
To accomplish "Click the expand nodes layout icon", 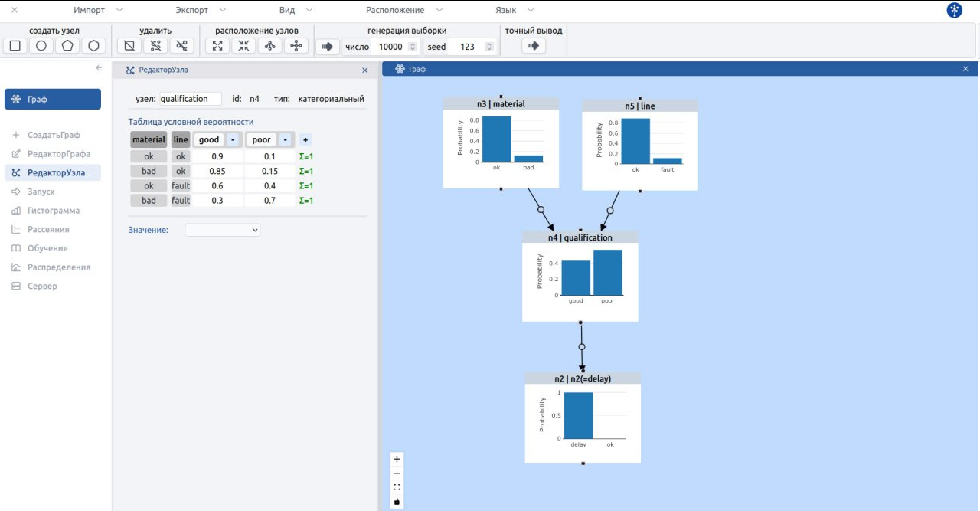I will pyautogui.click(x=217, y=46).
